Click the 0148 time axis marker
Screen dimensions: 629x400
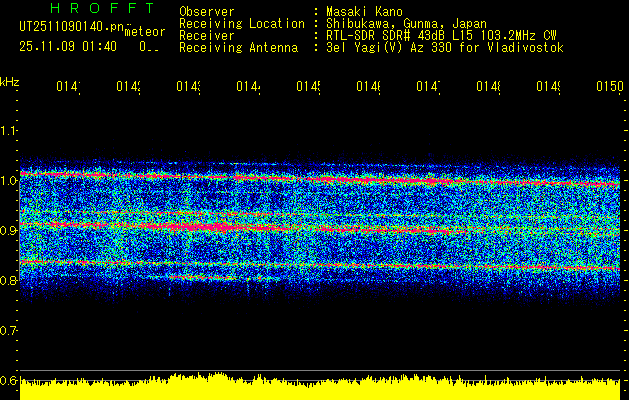tap(488, 86)
